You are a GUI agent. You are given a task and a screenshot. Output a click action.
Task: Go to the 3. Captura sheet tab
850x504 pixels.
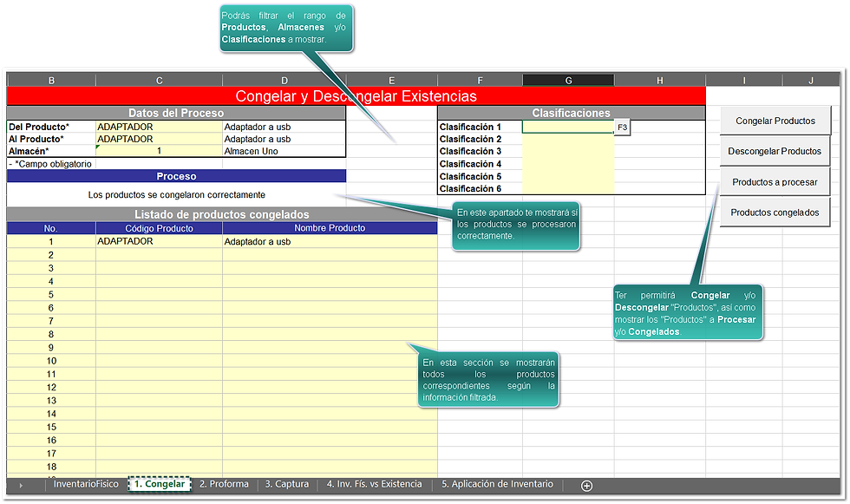287,484
